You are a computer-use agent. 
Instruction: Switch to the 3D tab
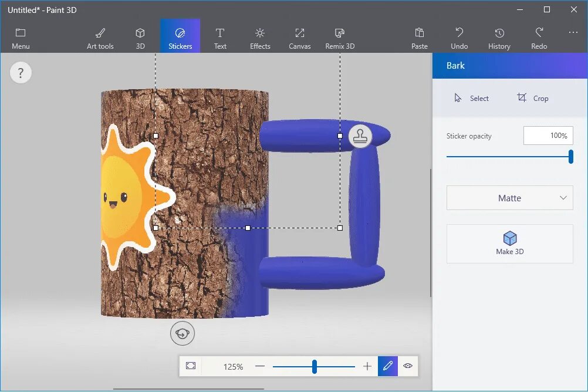pos(140,38)
